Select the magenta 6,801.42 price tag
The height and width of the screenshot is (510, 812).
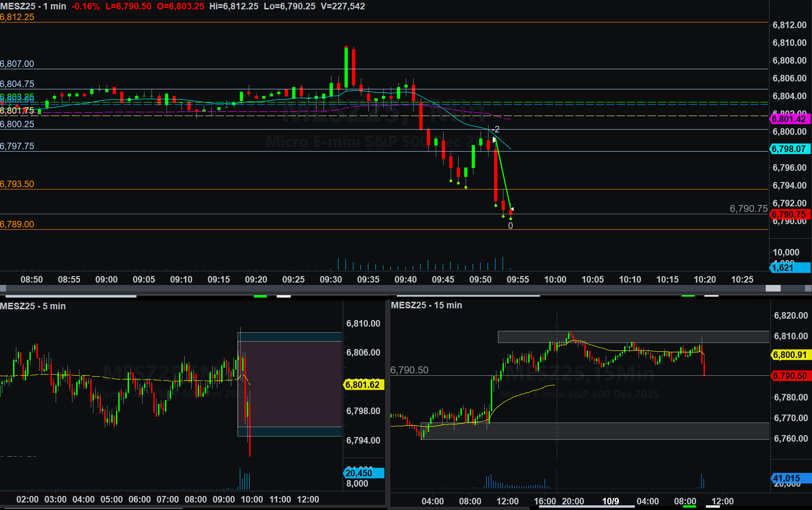[789, 119]
